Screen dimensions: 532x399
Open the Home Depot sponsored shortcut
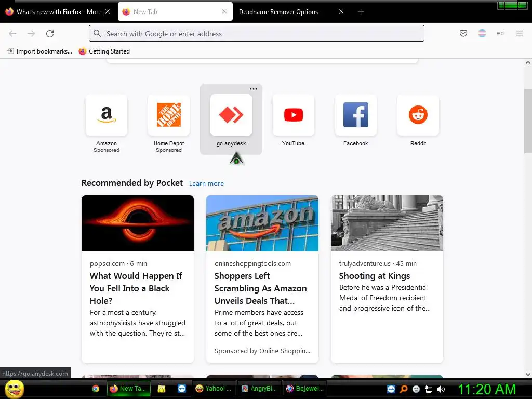[169, 115]
